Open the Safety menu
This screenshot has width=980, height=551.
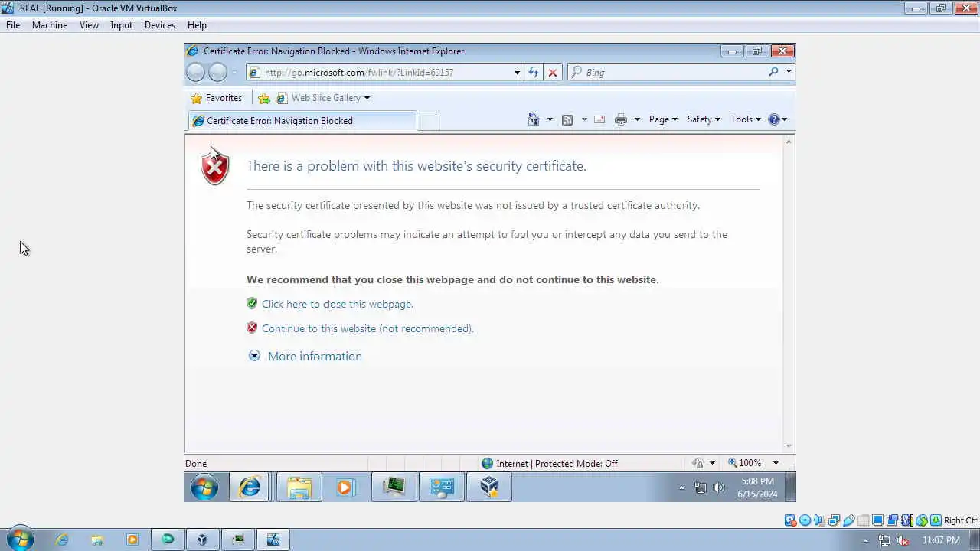pyautogui.click(x=704, y=119)
